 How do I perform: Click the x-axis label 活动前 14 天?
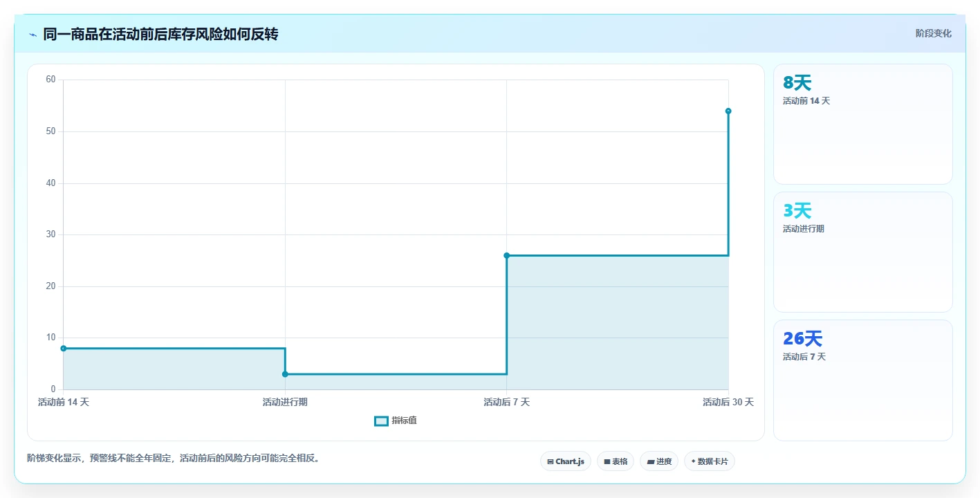[x=64, y=402]
